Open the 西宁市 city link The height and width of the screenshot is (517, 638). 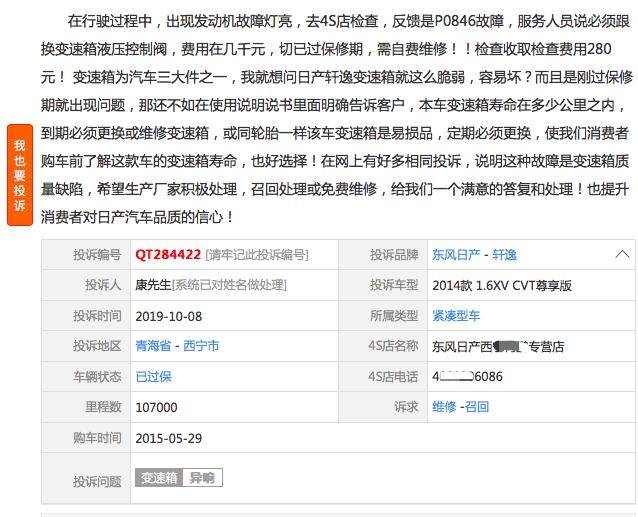click(201, 346)
